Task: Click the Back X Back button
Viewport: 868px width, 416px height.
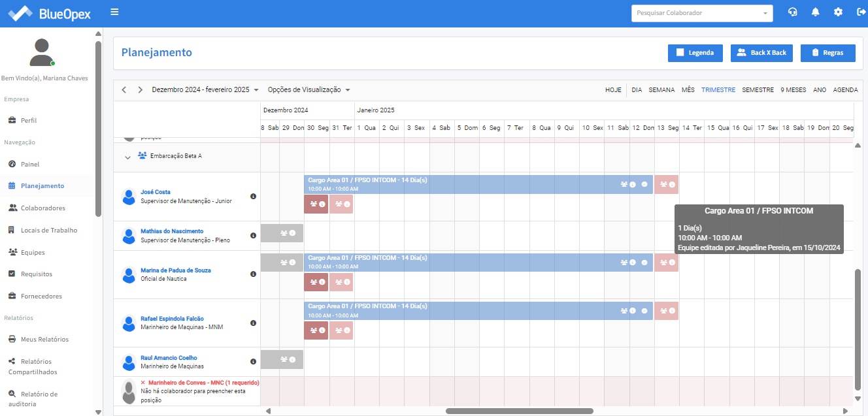Action: coord(761,53)
